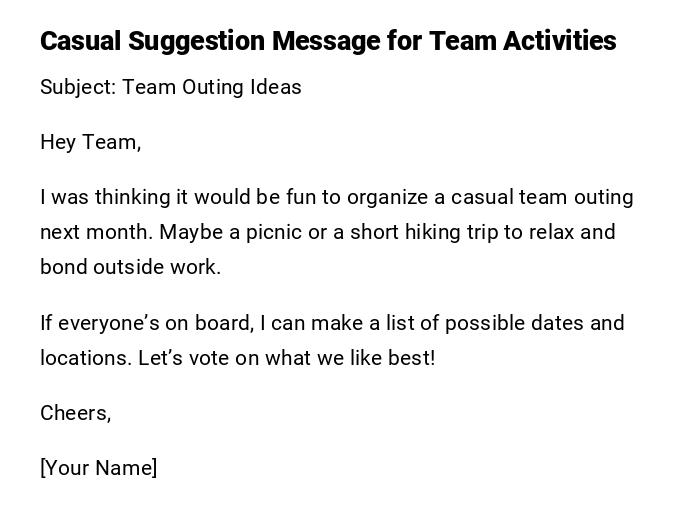
Task: Click the heading "Casual Suggestion Message for Team Activities"
Action: 328,41
